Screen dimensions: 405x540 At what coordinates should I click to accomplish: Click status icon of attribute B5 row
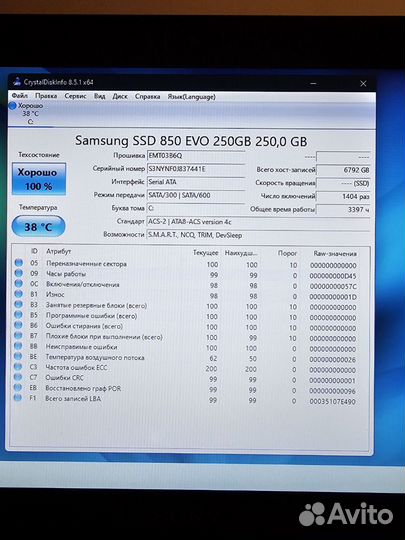(18, 315)
